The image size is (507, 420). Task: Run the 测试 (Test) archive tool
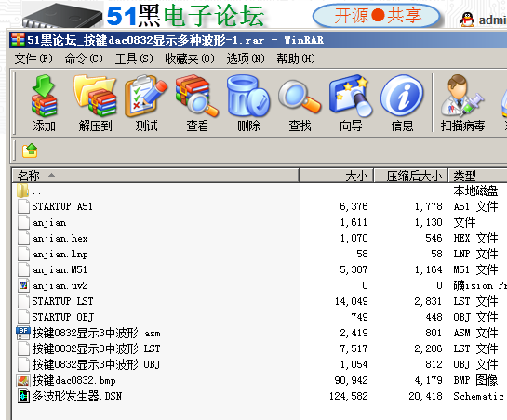coord(146,103)
